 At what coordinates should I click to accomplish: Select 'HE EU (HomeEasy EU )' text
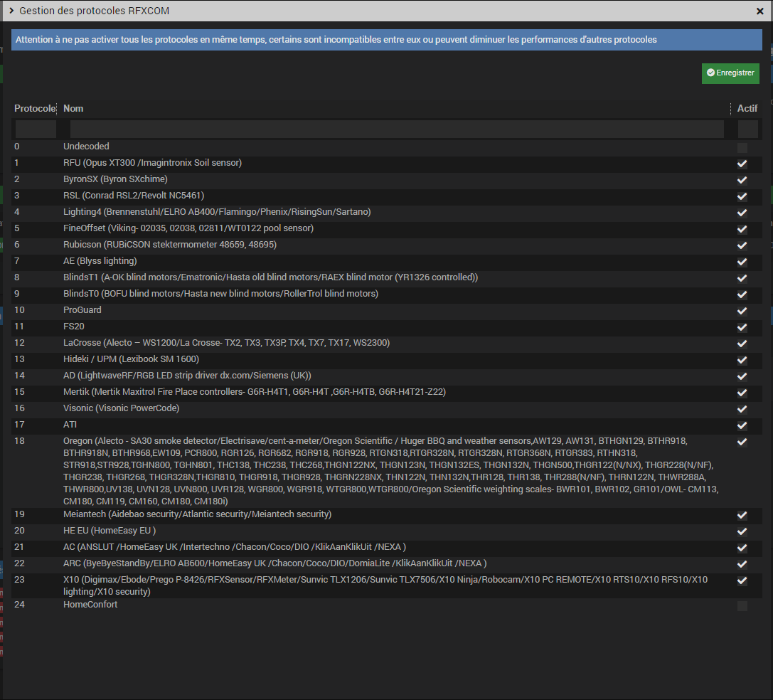point(110,530)
